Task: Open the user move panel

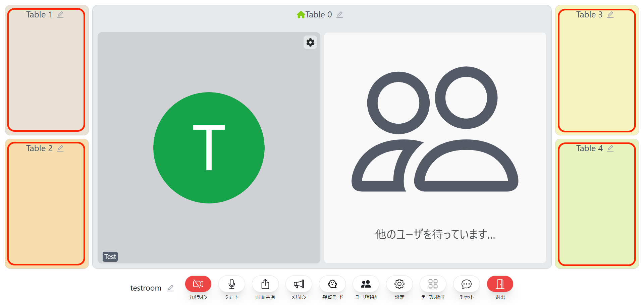Action: [x=366, y=284]
